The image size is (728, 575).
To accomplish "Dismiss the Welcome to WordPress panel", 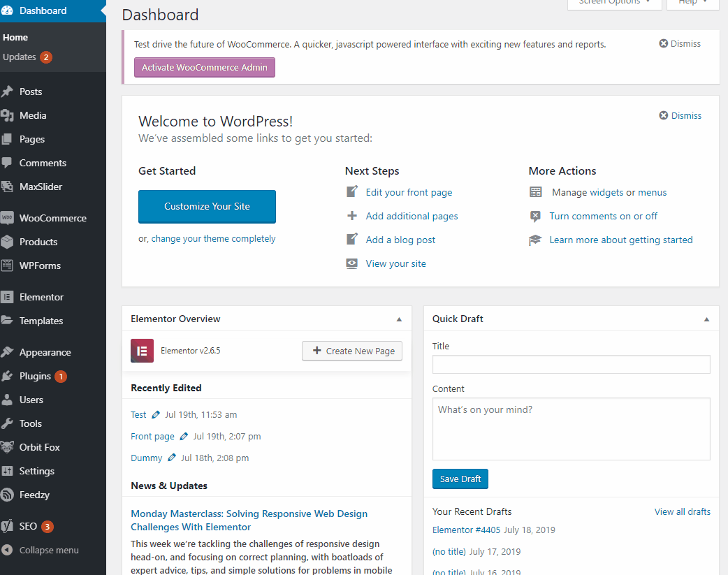I will [680, 115].
